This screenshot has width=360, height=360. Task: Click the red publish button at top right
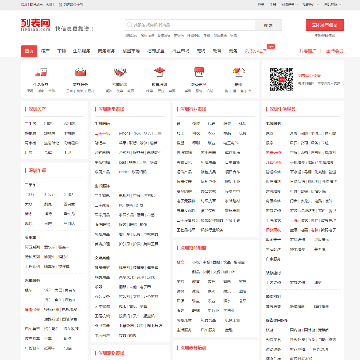(x=325, y=25)
